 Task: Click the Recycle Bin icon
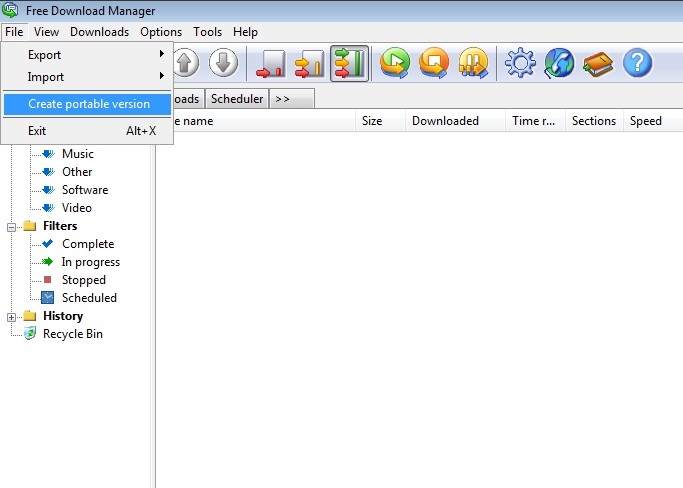tap(30, 333)
